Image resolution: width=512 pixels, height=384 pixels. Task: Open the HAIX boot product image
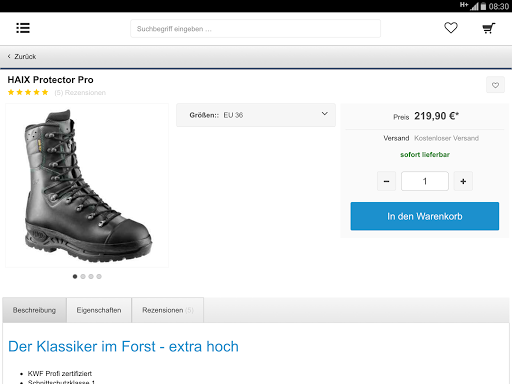[87, 185]
